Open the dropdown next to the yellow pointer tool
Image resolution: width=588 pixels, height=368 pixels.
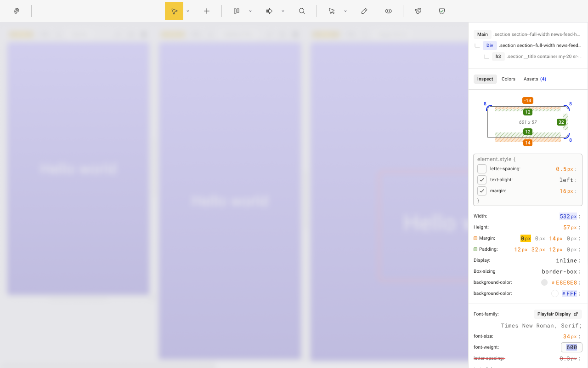(x=188, y=11)
